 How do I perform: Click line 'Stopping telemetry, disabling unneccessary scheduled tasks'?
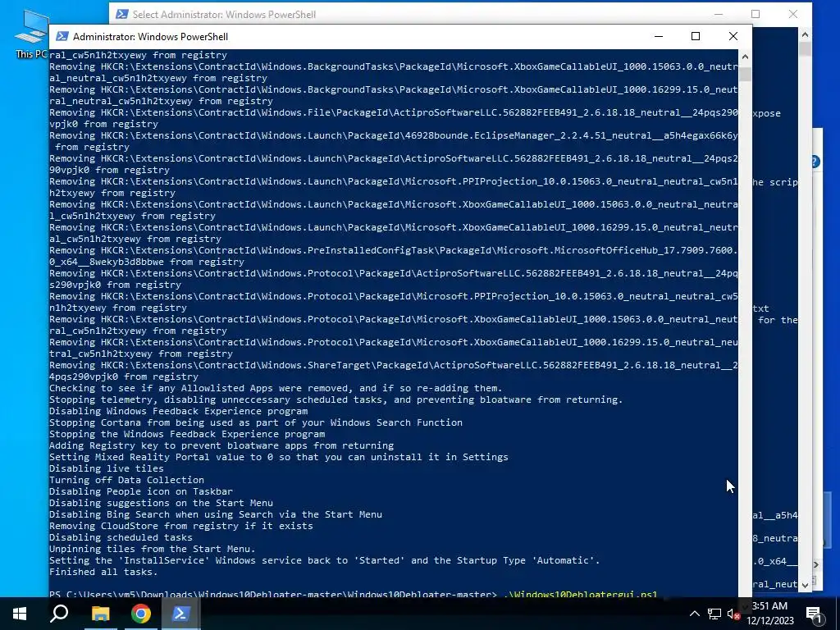coord(336,399)
